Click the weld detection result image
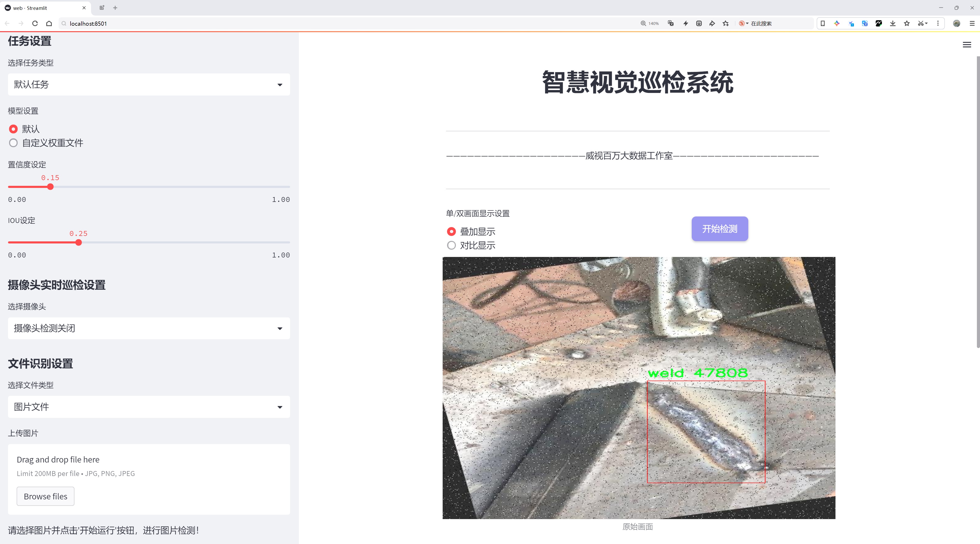Image resolution: width=980 pixels, height=544 pixels. click(639, 388)
